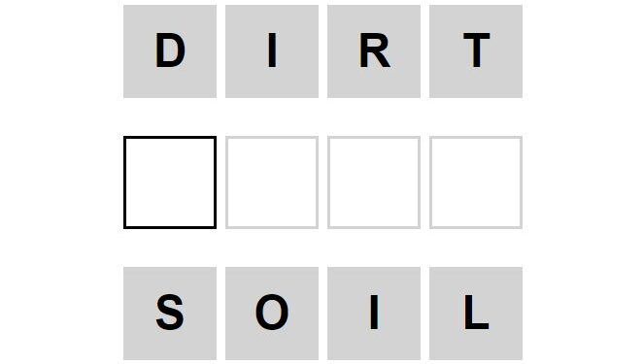Click the empty box above the L tile
This screenshot has width=644, height=364.
click(476, 182)
